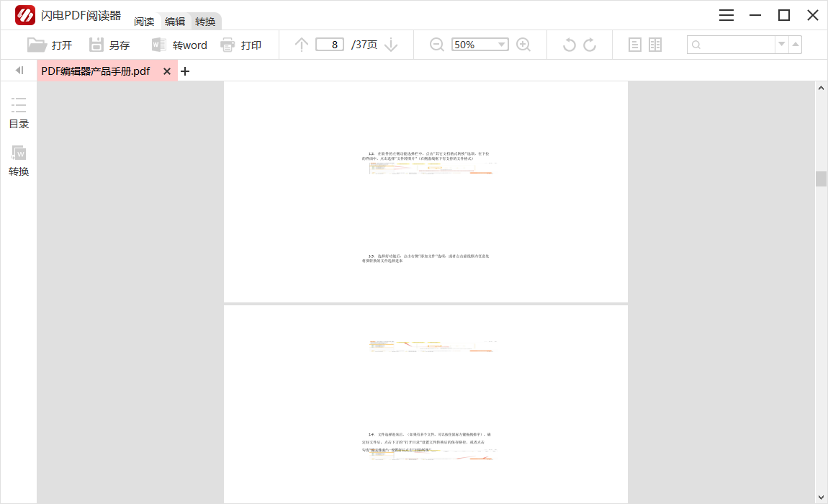Rotate the page clockwise
The height and width of the screenshot is (504, 828).
(590, 45)
